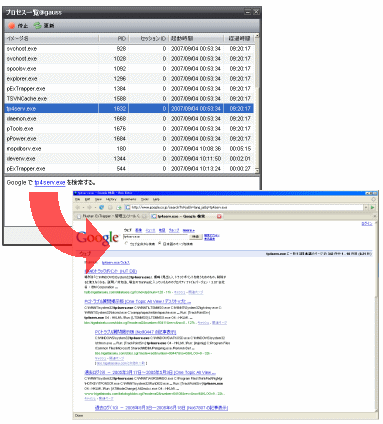383x424 pixels.
Task: Open the browser Help menu
Action: tap(156, 199)
